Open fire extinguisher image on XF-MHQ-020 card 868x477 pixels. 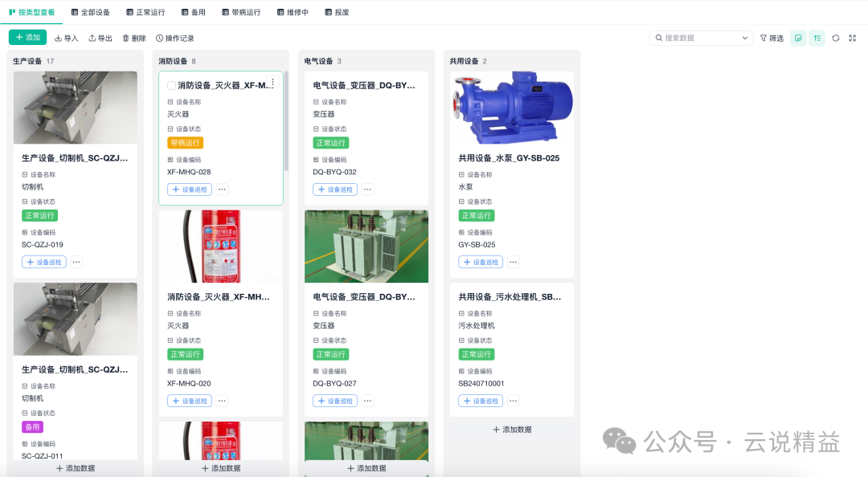click(x=221, y=247)
